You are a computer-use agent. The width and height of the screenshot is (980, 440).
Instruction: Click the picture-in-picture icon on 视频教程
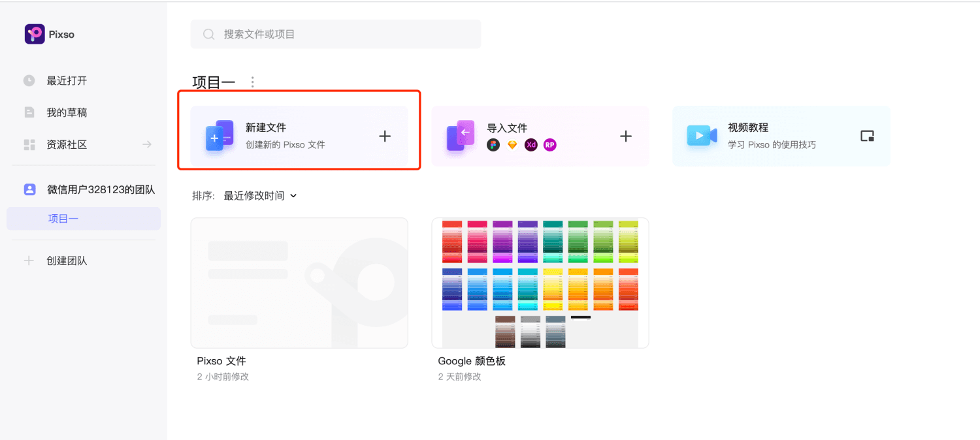pos(867,136)
